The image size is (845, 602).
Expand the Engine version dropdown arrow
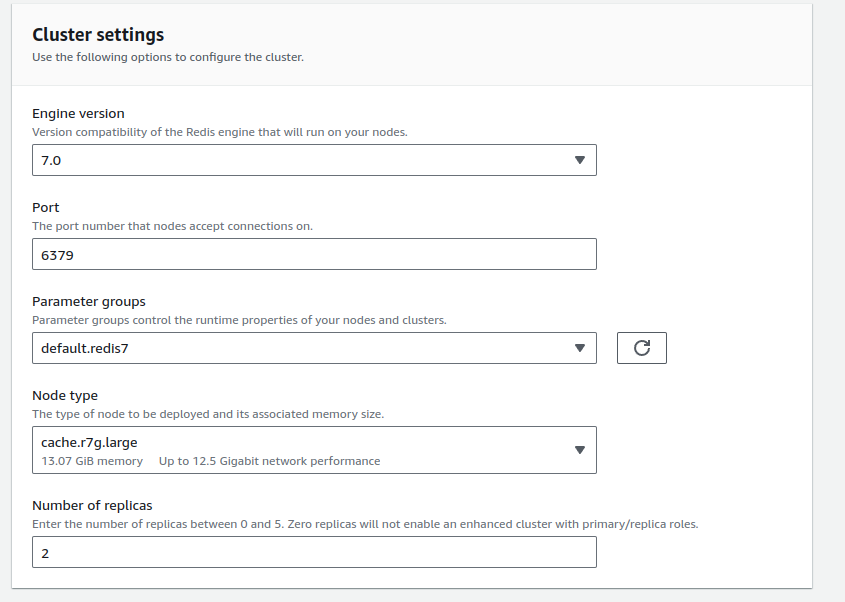(x=579, y=160)
